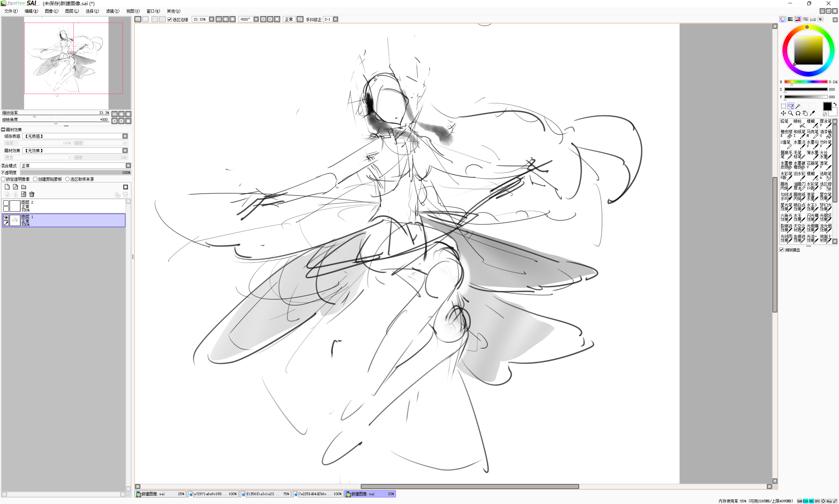Screen dimensions: 839x504
Task: Open the 混合模式 blend mode dropdown
Action: click(x=128, y=166)
